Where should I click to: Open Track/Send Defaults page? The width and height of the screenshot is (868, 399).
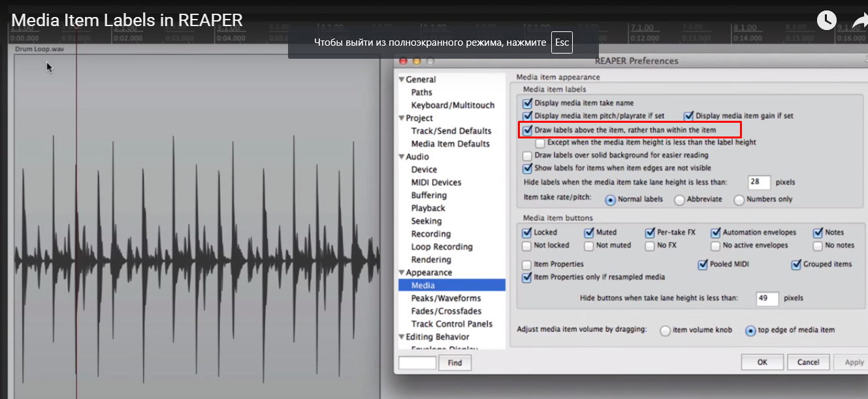pyautogui.click(x=451, y=131)
